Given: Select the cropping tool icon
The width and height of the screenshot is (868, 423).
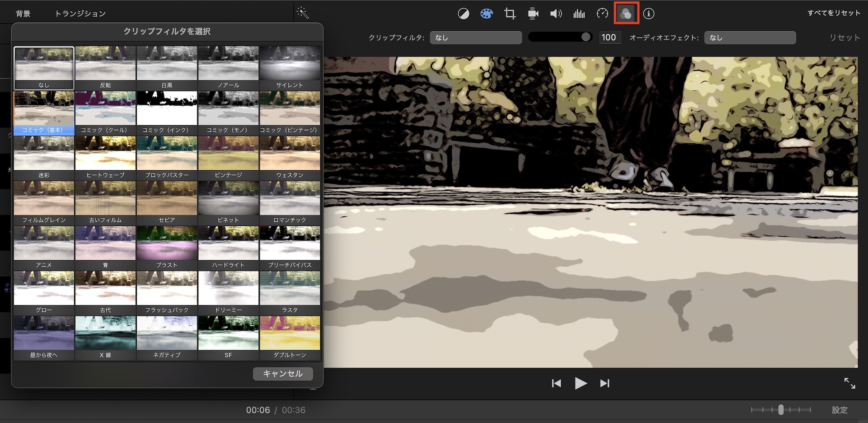Looking at the screenshot, I should 510,14.
